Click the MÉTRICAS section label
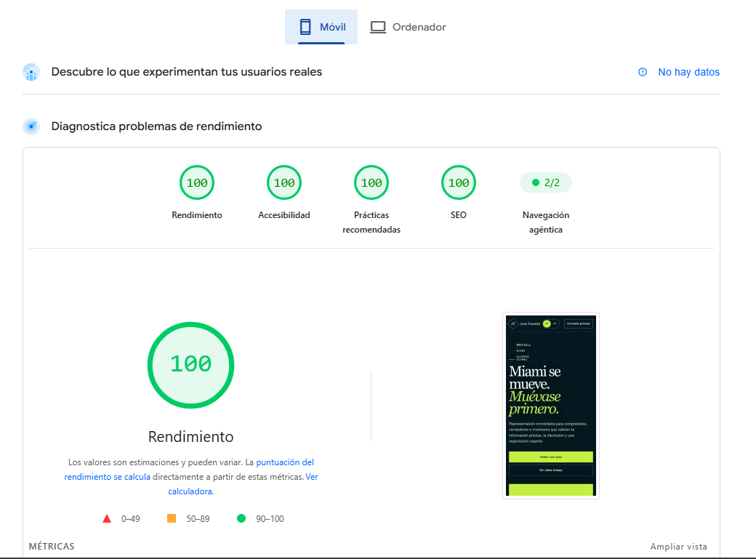The height and width of the screenshot is (559, 756). (52, 547)
